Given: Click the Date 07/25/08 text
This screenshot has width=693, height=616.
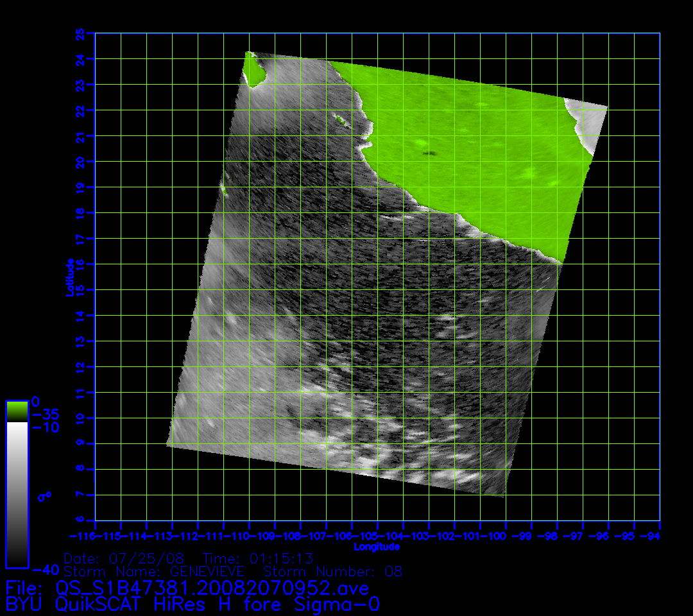Looking at the screenshot, I should 124,558.
